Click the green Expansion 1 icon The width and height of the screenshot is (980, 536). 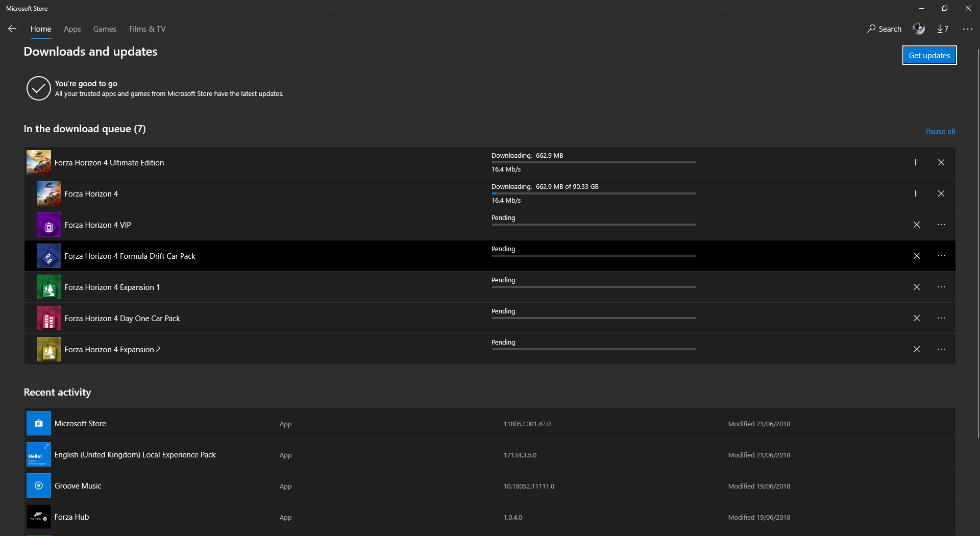pos(49,287)
